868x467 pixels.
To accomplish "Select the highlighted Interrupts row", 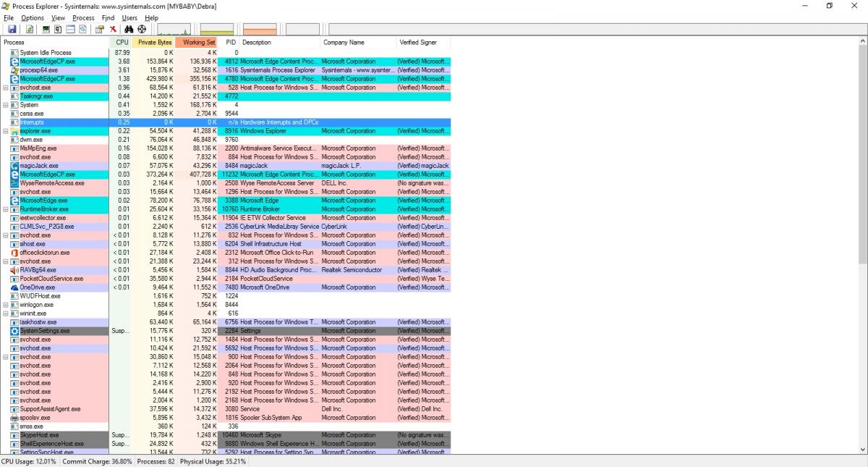I will pyautogui.click(x=226, y=122).
